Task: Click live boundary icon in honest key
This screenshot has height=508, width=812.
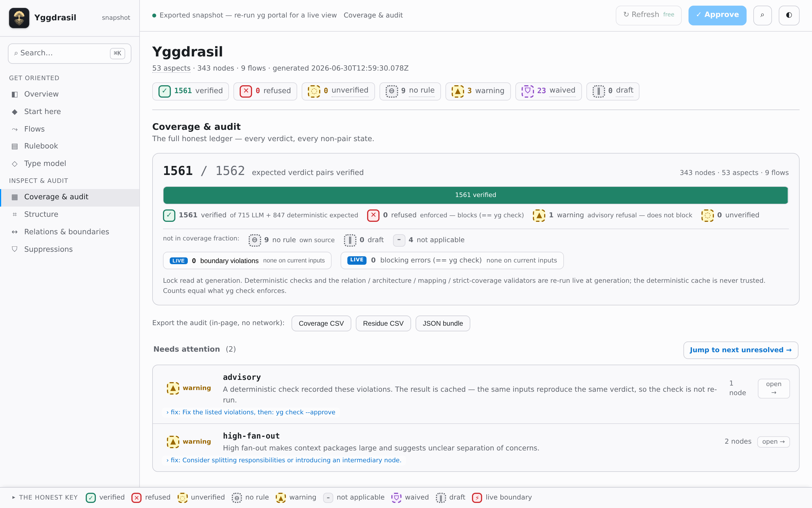Action: (477, 498)
